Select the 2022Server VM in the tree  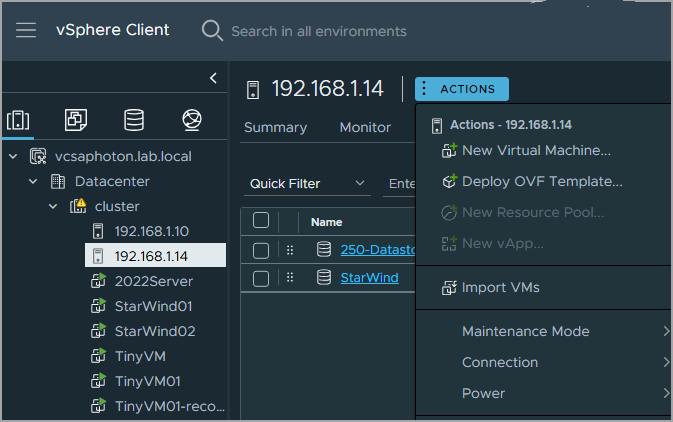coord(155,281)
